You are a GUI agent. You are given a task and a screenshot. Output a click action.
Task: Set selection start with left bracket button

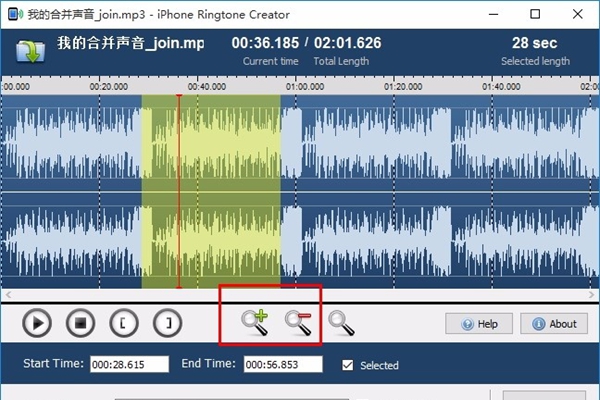pos(124,323)
